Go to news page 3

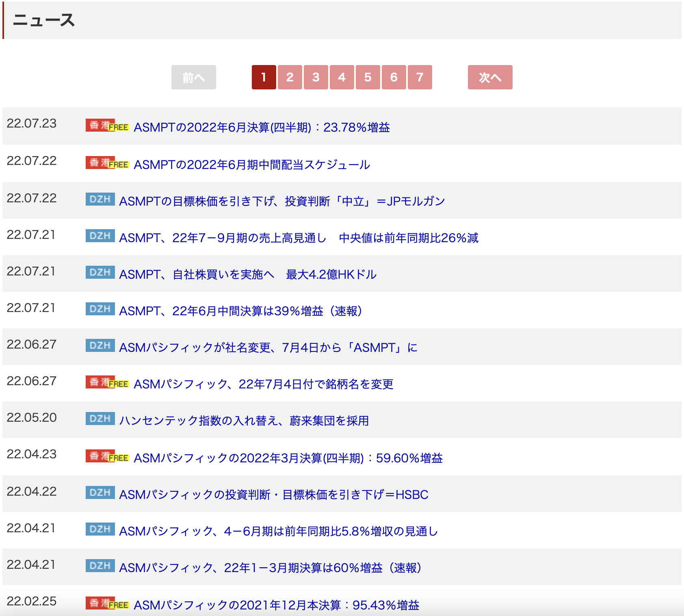pos(316,77)
